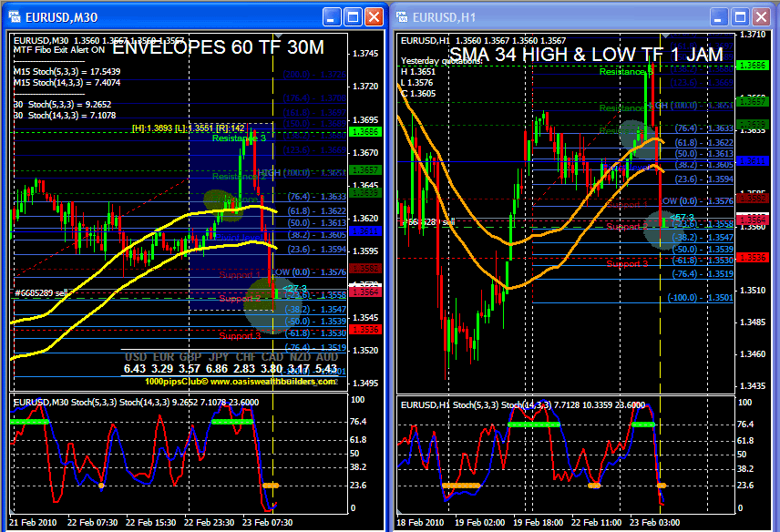Close the EURUSD,M30 chart window
Screen dimensions: 780x532
[375, 17]
